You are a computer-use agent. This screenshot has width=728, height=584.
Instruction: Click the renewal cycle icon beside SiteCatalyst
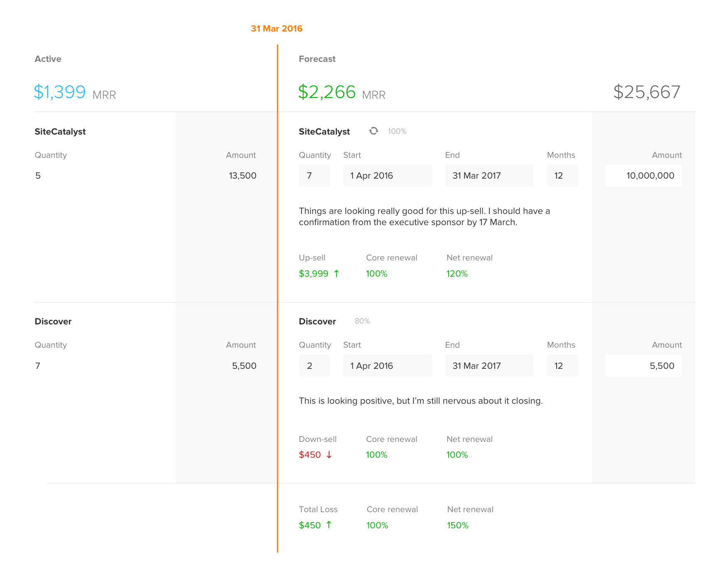point(374,131)
